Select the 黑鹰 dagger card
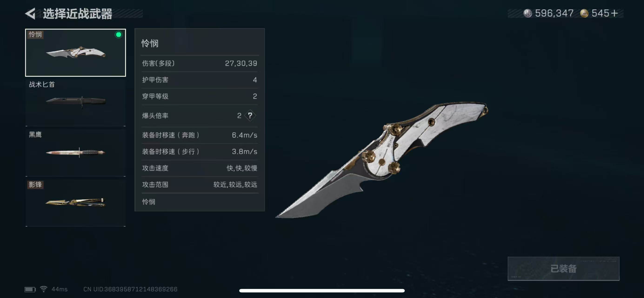Image resolution: width=644 pixels, height=298 pixels. click(76, 152)
